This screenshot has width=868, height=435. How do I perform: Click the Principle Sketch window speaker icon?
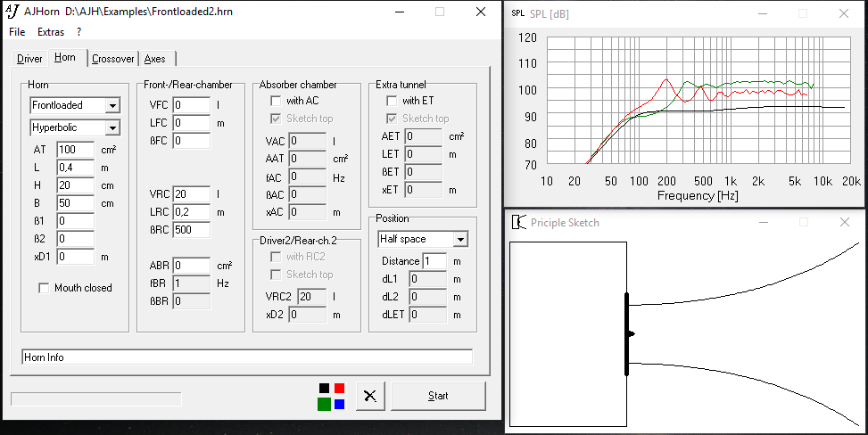click(518, 222)
